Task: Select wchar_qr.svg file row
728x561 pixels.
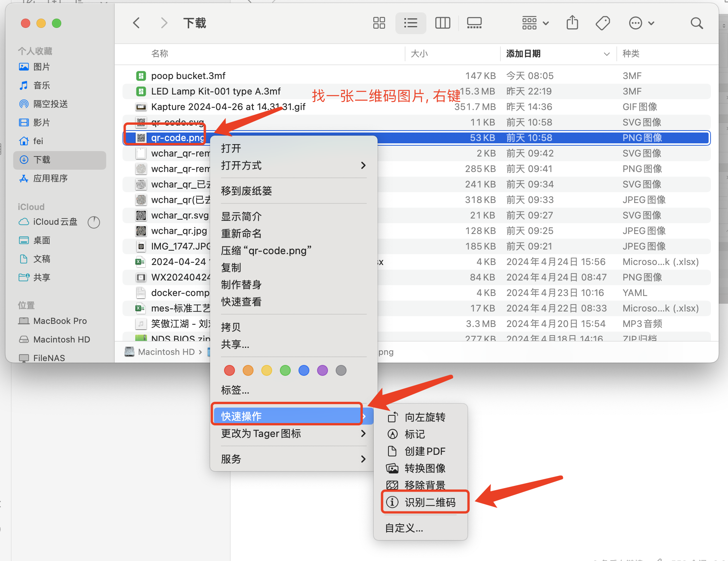Action: 416,215
